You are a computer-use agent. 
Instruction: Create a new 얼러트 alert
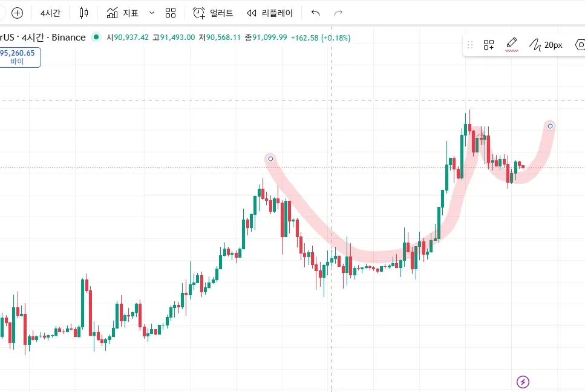[212, 13]
